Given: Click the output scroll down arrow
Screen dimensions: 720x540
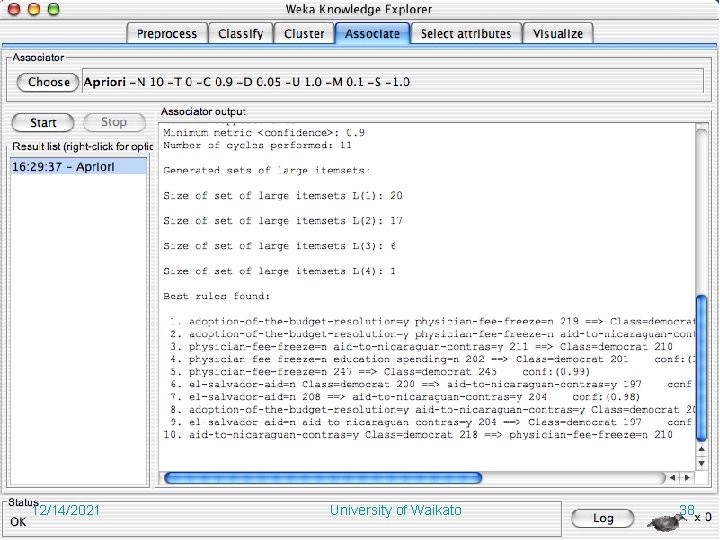Looking at the screenshot, I should click(x=701, y=463).
